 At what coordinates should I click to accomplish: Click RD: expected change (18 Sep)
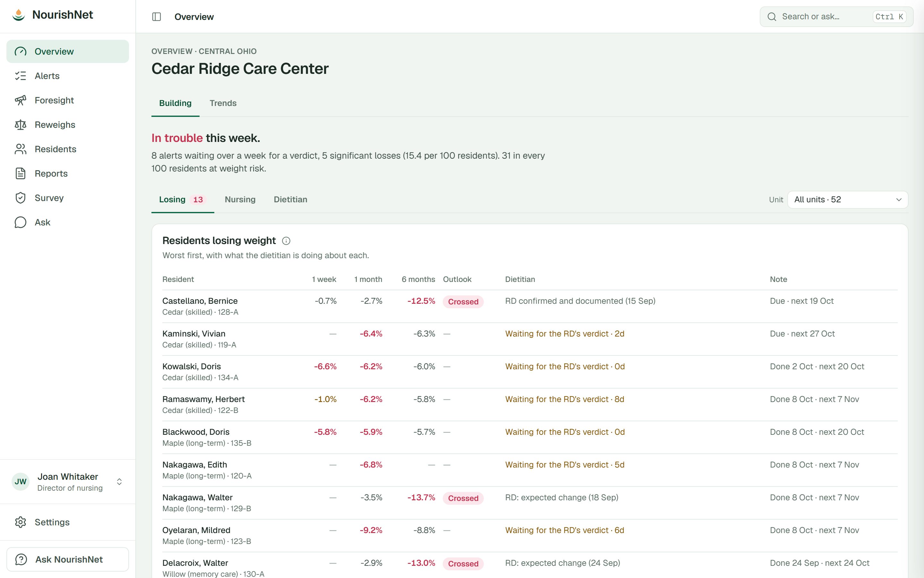[x=562, y=497]
